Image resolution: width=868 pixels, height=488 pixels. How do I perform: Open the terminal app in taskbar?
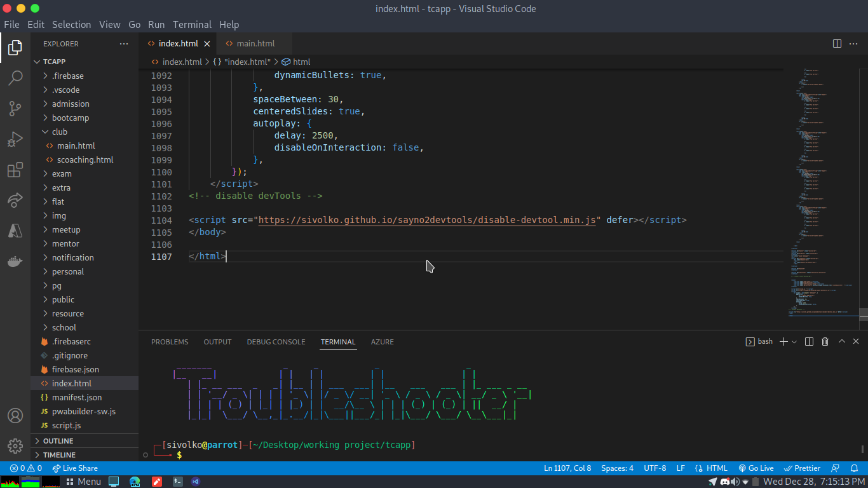(178, 482)
